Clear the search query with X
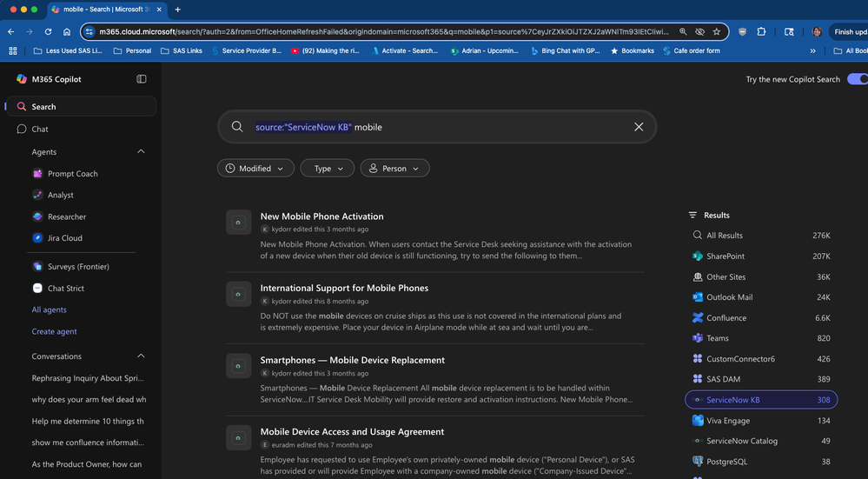 [x=639, y=127]
